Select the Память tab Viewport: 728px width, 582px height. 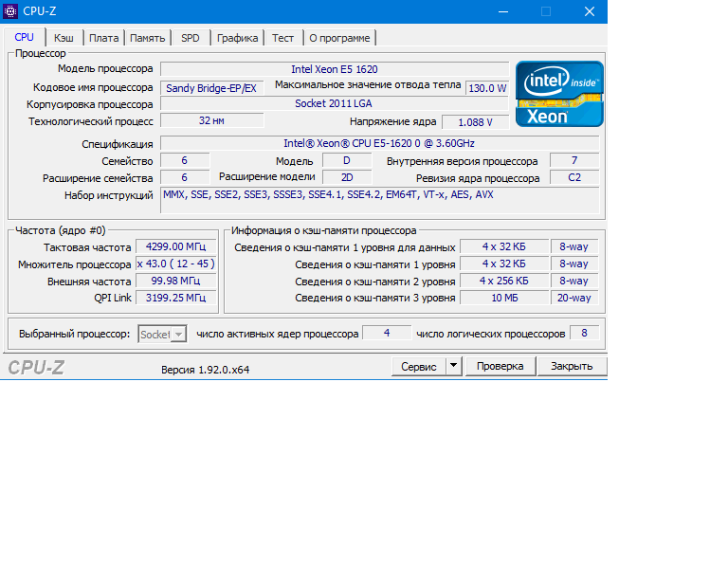coord(148,38)
